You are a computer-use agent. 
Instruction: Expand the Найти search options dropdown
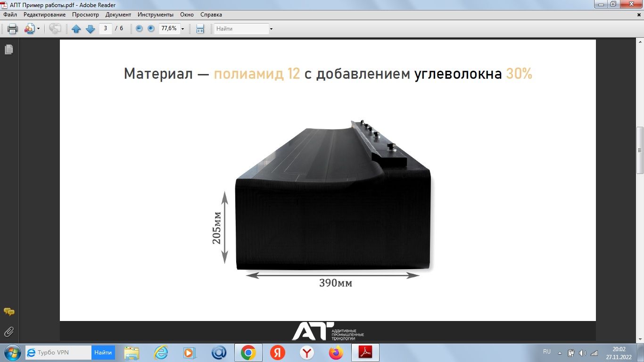point(270,28)
